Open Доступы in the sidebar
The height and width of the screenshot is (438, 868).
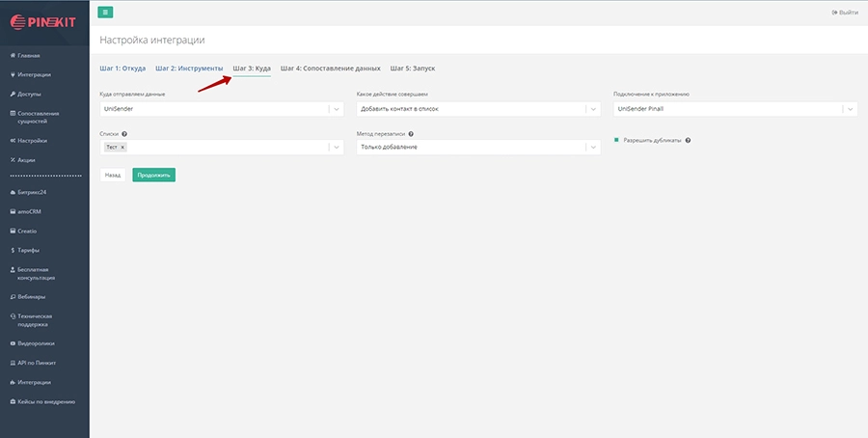29,94
